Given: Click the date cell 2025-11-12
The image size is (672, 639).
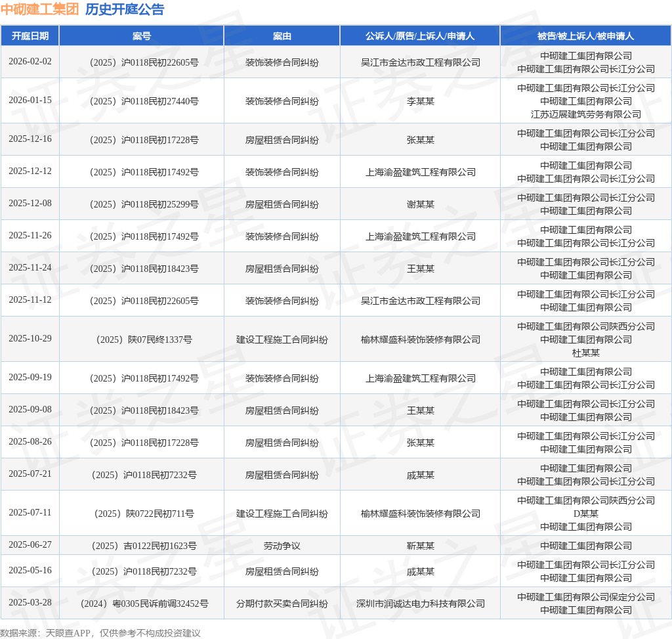Looking at the screenshot, I should [x=30, y=299].
